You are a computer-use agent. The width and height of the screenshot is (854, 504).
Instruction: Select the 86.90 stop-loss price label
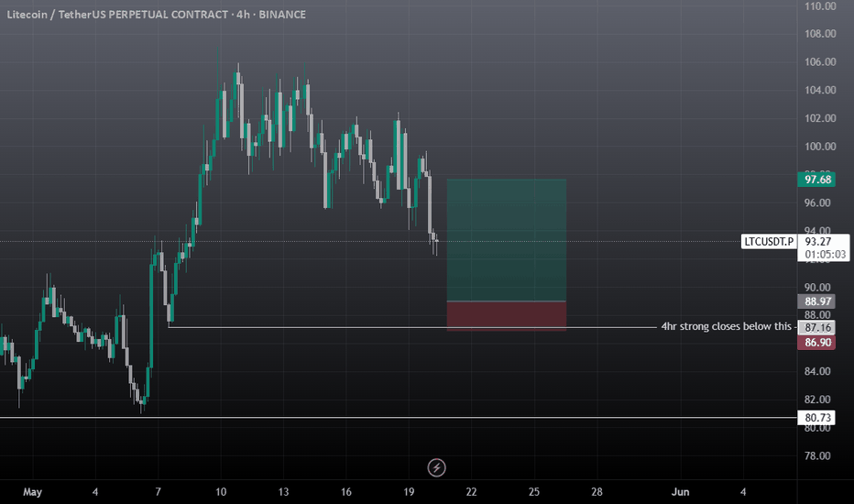pos(816,342)
